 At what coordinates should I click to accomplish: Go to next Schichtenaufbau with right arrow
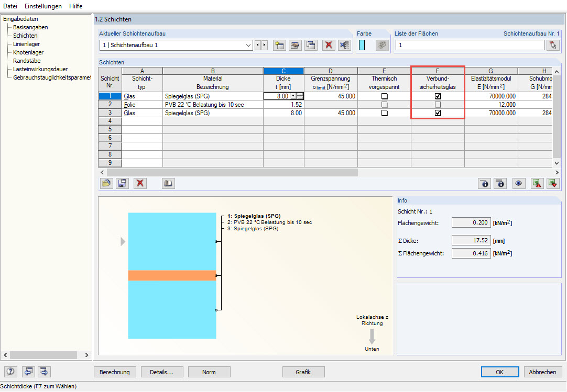(264, 45)
